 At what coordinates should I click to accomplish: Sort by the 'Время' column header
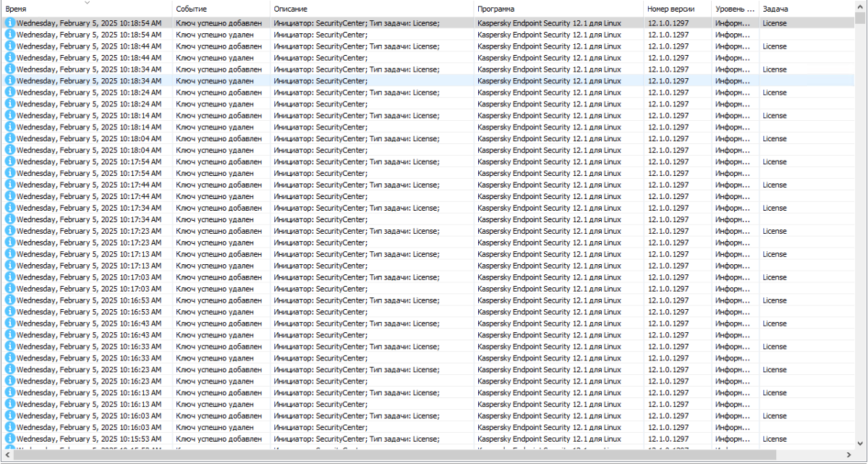coord(87,9)
